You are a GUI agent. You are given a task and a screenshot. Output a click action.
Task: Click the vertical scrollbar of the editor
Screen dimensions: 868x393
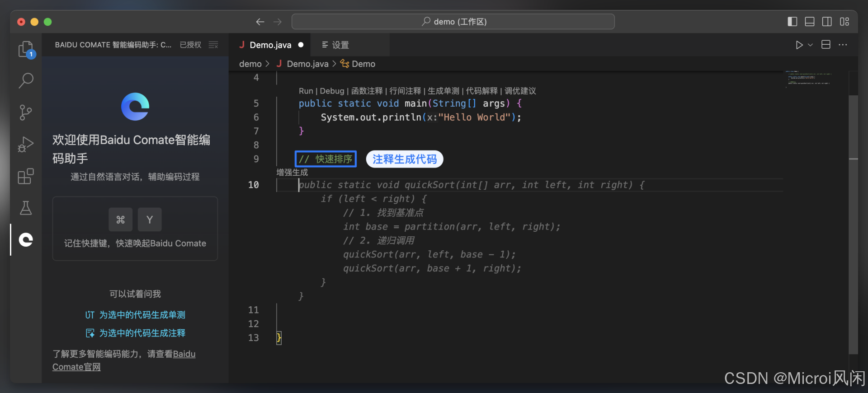click(x=853, y=224)
